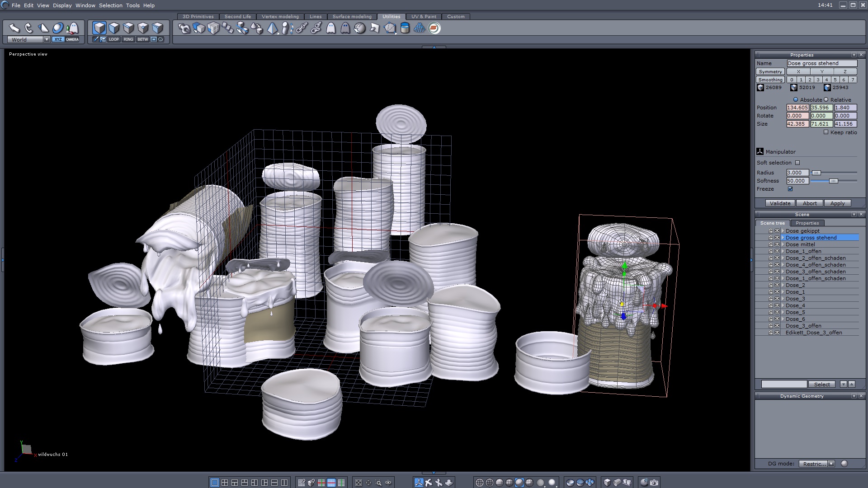Open the Selection menu
The width and height of the screenshot is (868, 488).
click(110, 5)
